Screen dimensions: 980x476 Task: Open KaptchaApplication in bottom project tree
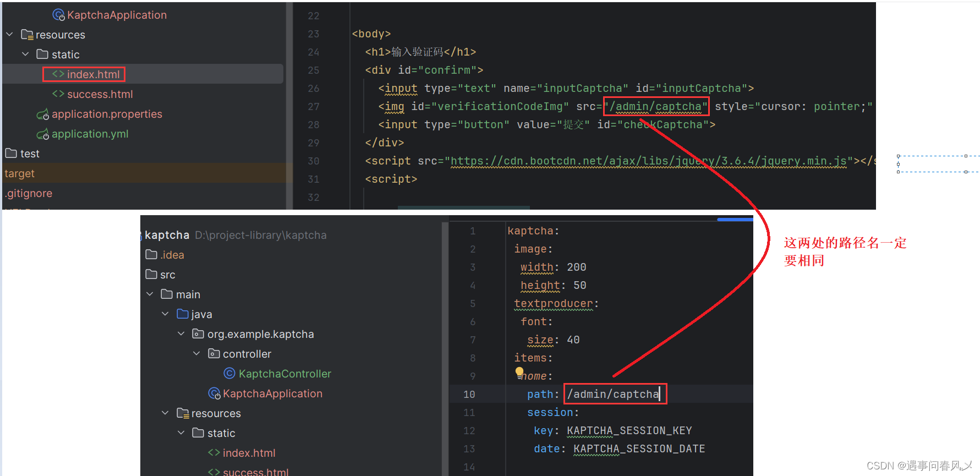tap(272, 393)
